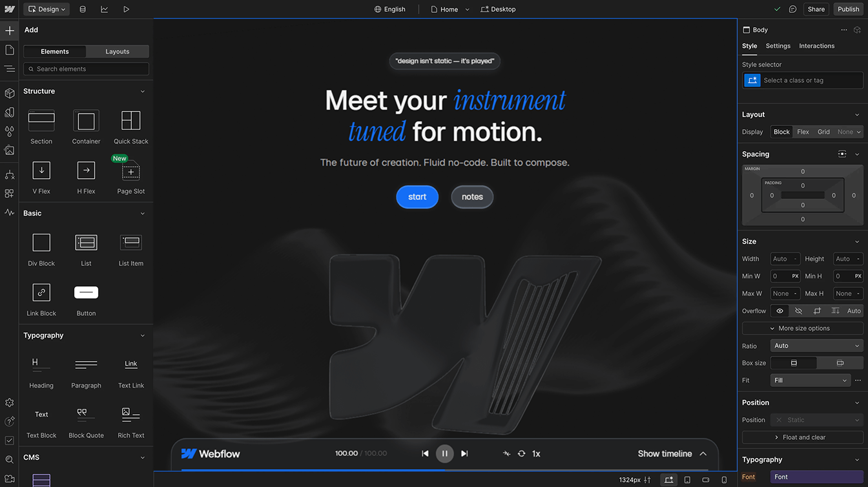868x487 pixels.
Task: Add a V Flex element
Action: (x=41, y=177)
